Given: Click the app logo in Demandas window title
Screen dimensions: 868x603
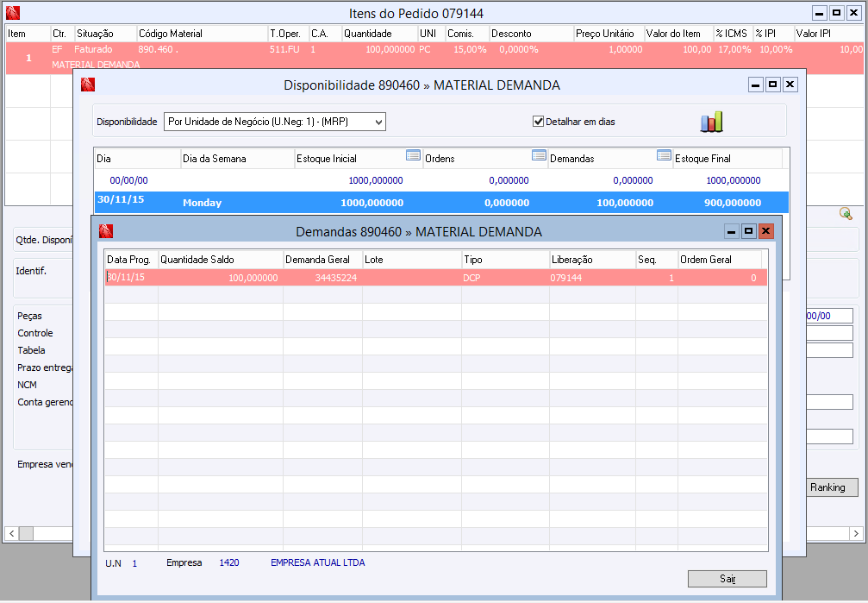Looking at the screenshot, I should pos(106,231).
